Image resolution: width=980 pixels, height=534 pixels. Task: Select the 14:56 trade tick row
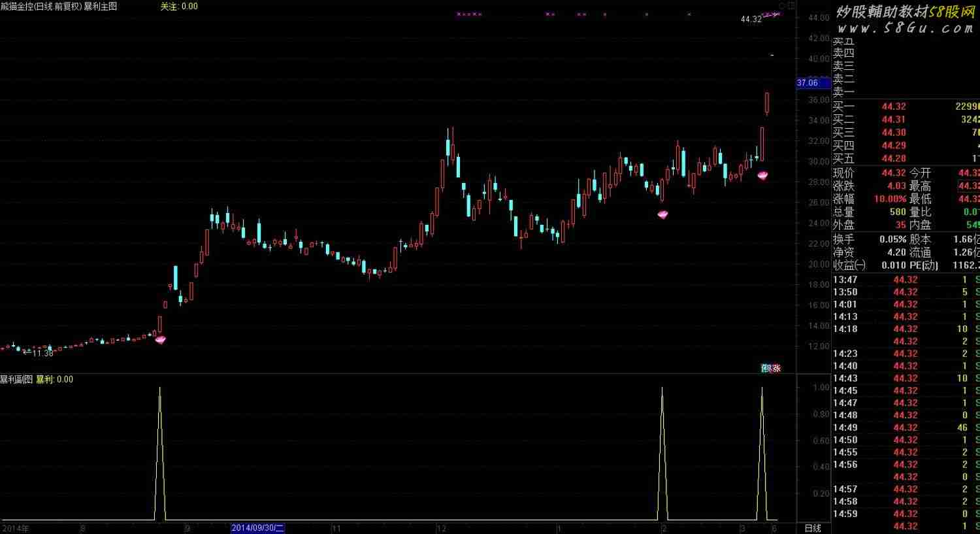(x=906, y=465)
